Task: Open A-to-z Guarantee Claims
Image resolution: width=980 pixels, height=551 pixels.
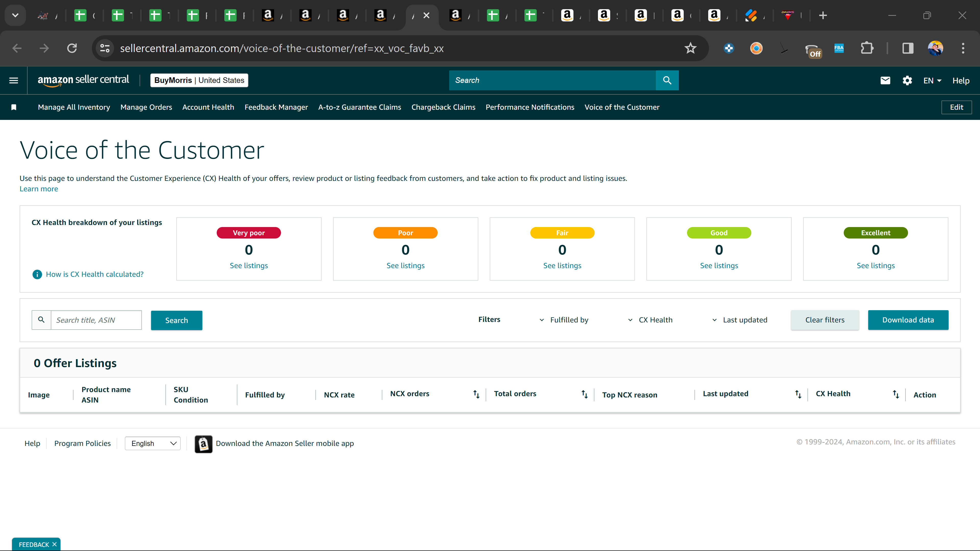Action: click(x=360, y=107)
